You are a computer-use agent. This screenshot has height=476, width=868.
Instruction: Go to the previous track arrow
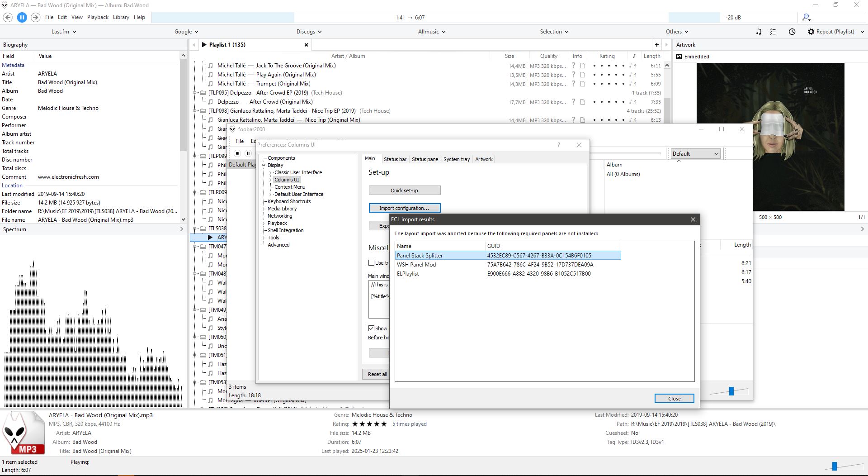pyautogui.click(x=8, y=17)
